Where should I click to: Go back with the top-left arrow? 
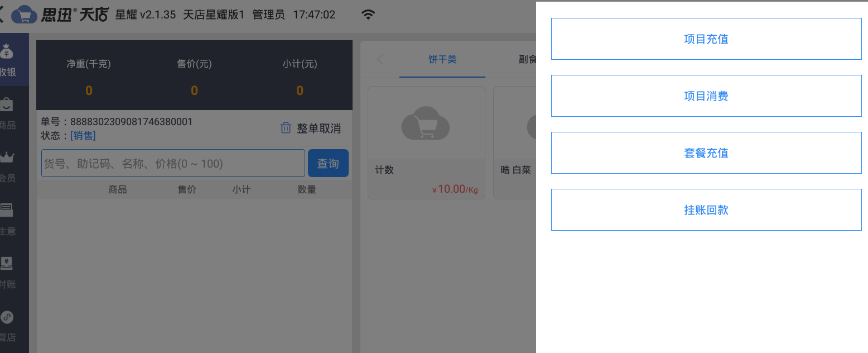coord(2,15)
